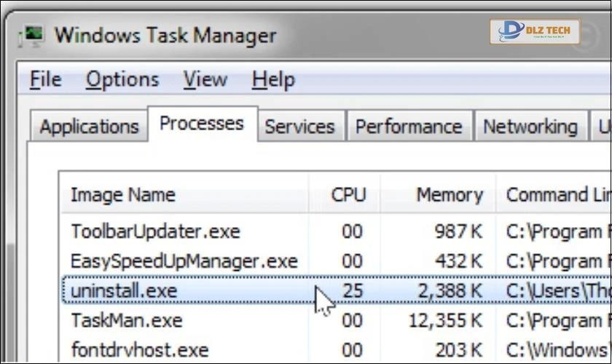Switch to the Applications tab
Screen dimensions: 612x364
click(x=89, y=127)
